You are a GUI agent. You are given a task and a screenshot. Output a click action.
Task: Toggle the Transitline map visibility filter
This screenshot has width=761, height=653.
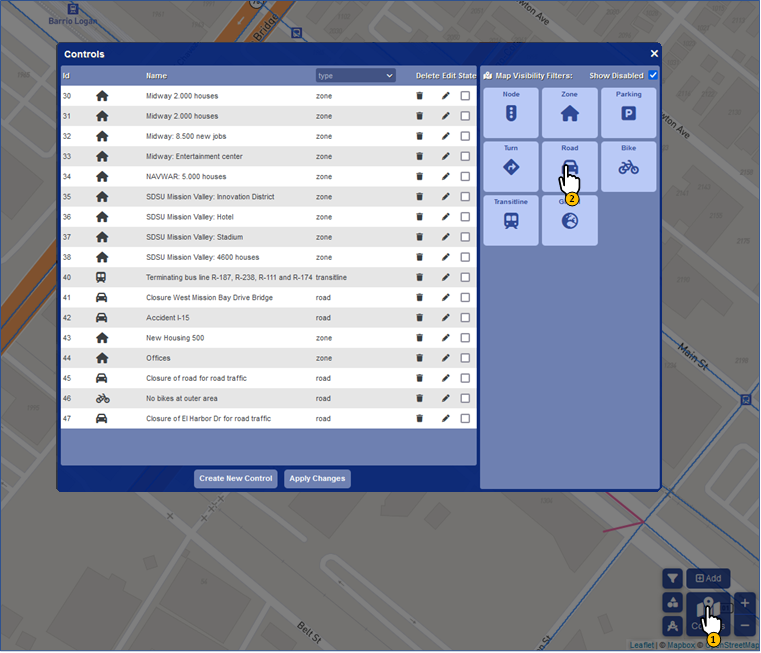coord(511,220)
